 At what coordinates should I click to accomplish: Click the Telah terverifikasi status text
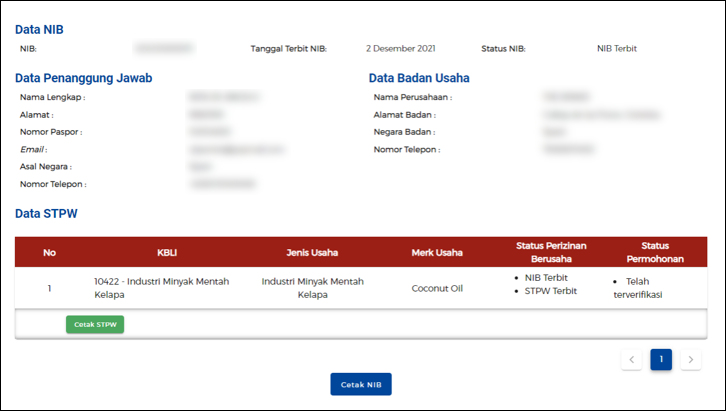(638, 288)
